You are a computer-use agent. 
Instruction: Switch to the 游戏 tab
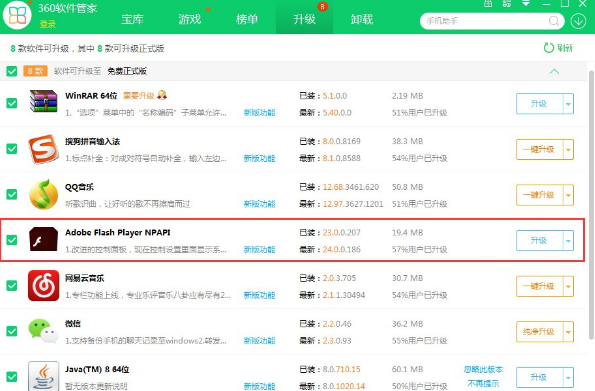(190, 19)
